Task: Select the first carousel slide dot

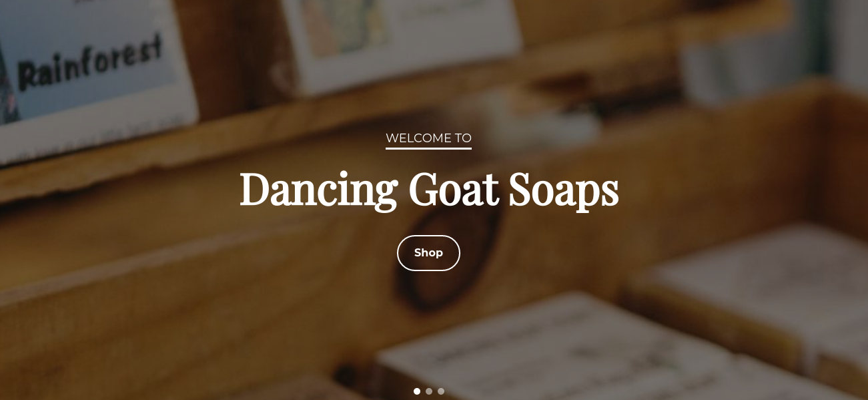Action: point(417,391)
